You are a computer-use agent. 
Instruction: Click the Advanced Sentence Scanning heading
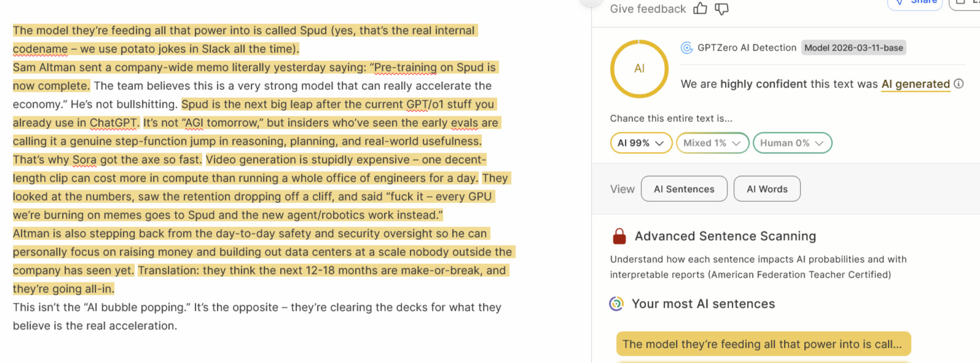(x=725, y=236)
